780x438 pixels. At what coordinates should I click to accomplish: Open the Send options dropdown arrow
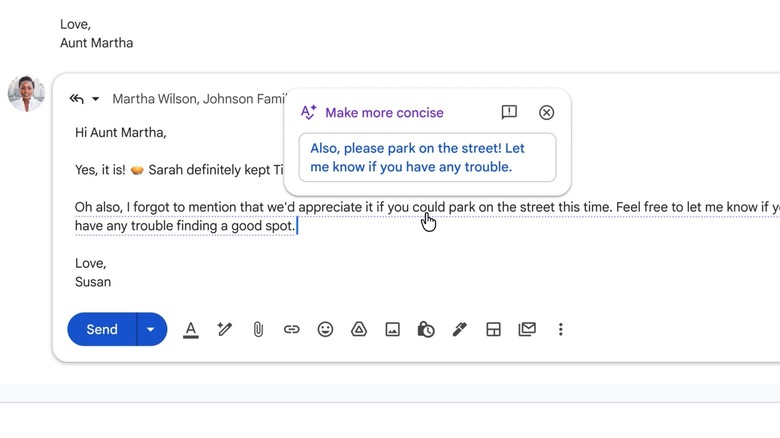point(151,329)
